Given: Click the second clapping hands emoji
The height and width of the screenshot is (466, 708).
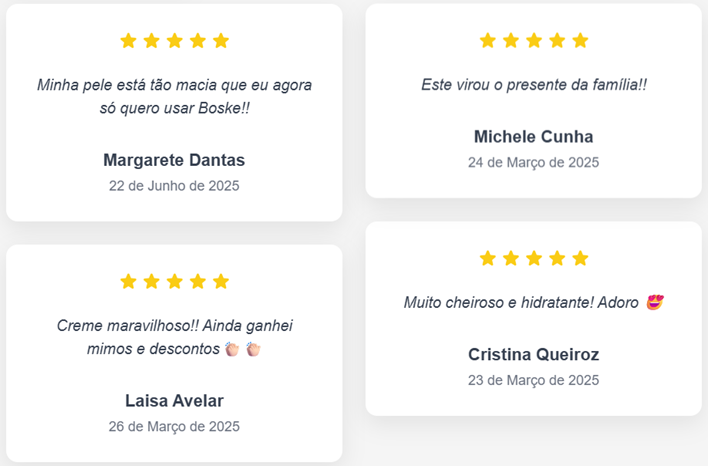Looking at the screenshot, I should click(253, 349).
